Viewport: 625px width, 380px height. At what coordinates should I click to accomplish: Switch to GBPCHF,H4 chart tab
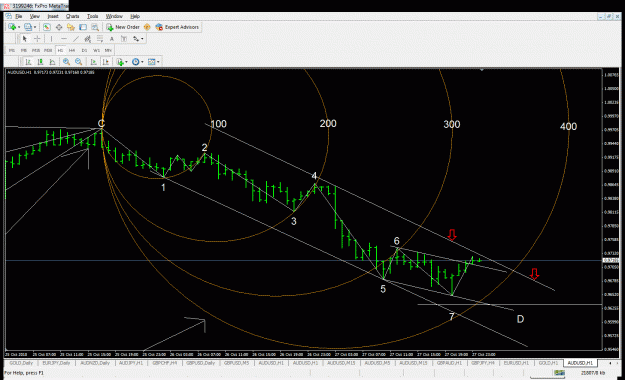(166, 363)
